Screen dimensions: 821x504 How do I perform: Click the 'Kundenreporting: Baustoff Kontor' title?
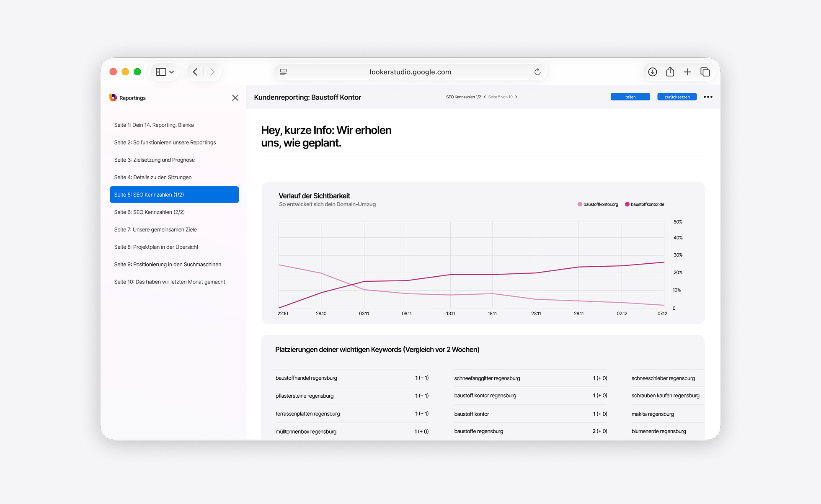coord(307,98)
